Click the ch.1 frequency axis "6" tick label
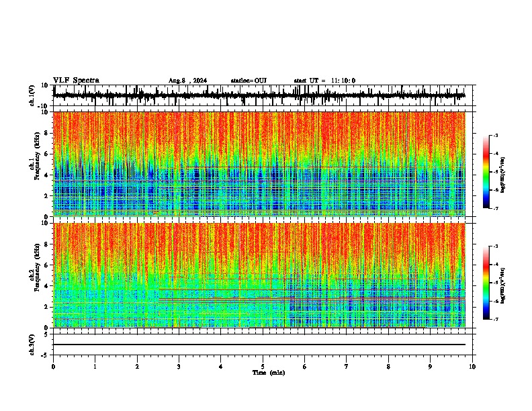 [47, 154]
